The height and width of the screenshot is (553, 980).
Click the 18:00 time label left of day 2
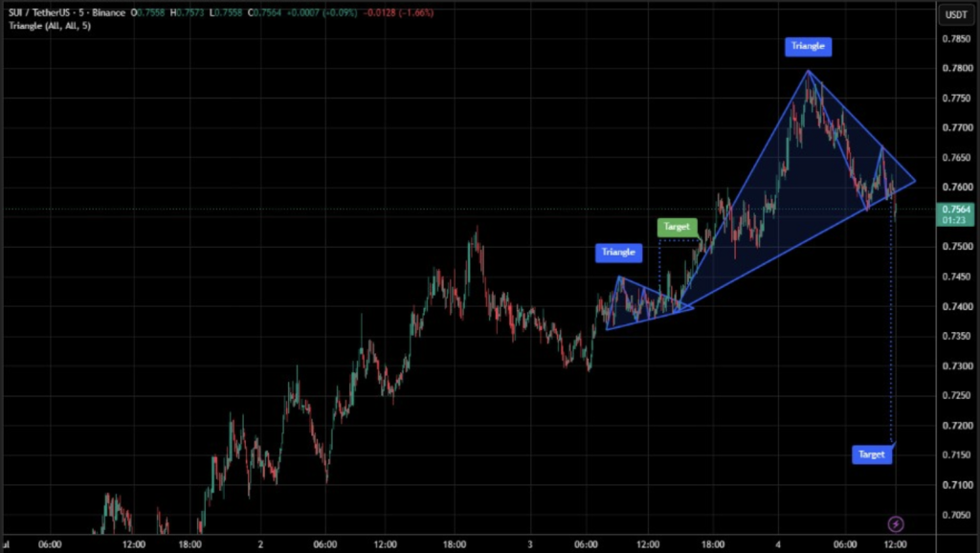pyautogui.click(x=189, y=544)
